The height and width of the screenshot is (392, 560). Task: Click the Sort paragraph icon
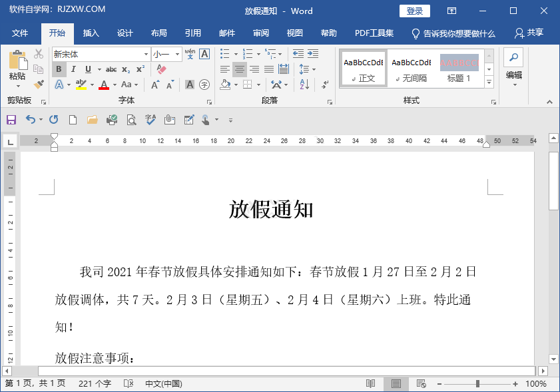point(304,85)
